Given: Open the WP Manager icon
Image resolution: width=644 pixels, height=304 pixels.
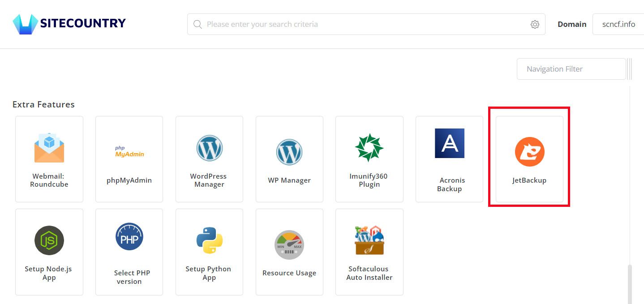Looking at the screenshot, I should tap(289, 152).
